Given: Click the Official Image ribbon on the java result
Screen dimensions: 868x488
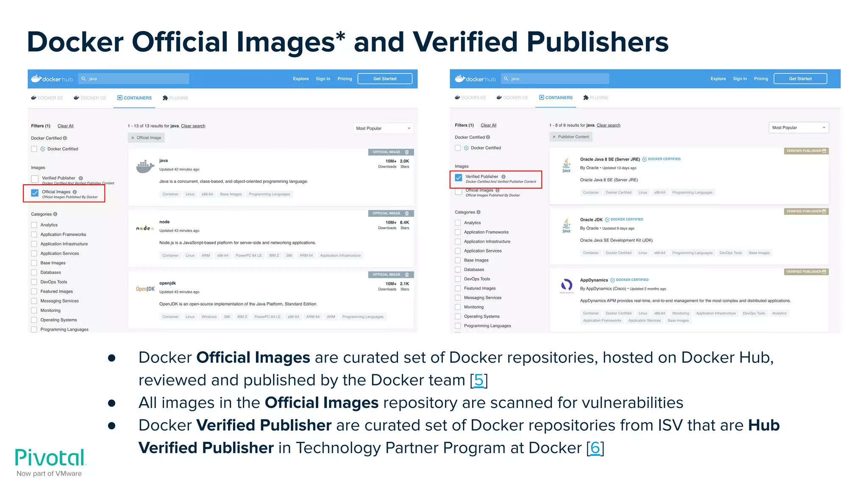Looking at the screenshot, I should [391, 152].
